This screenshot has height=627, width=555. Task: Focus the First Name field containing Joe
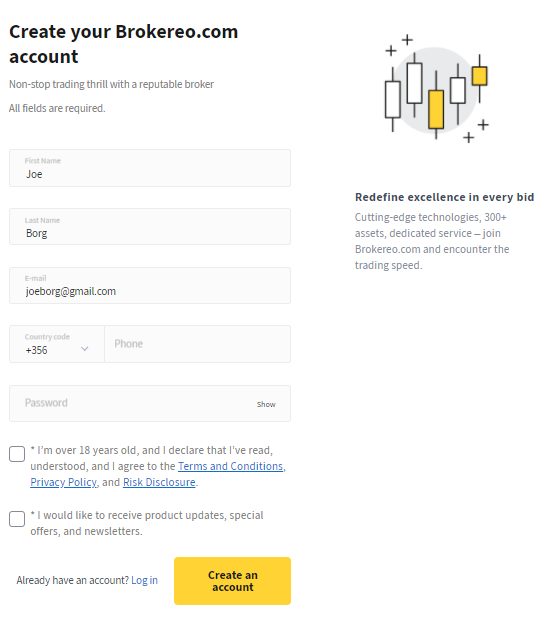[150, 168]
